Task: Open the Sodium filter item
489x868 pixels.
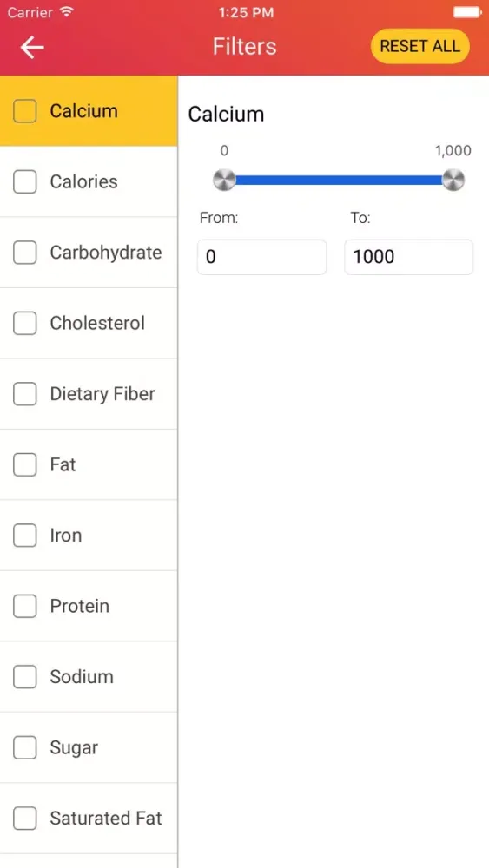Action: [89, 676]
